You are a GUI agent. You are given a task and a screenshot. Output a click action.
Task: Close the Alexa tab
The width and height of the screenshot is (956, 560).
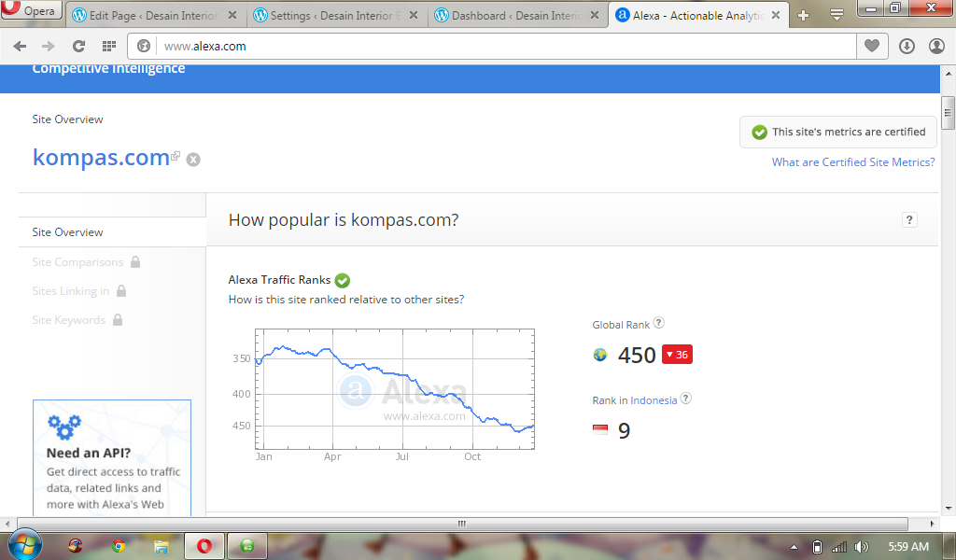click(x=776, y=15)
